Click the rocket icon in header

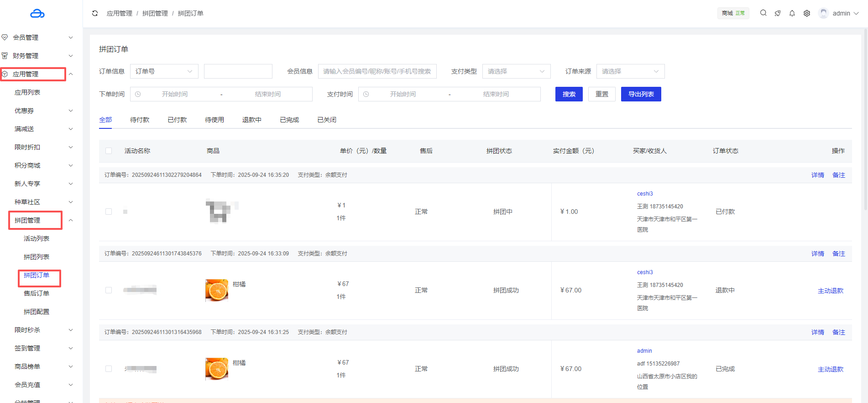(778, 13)
